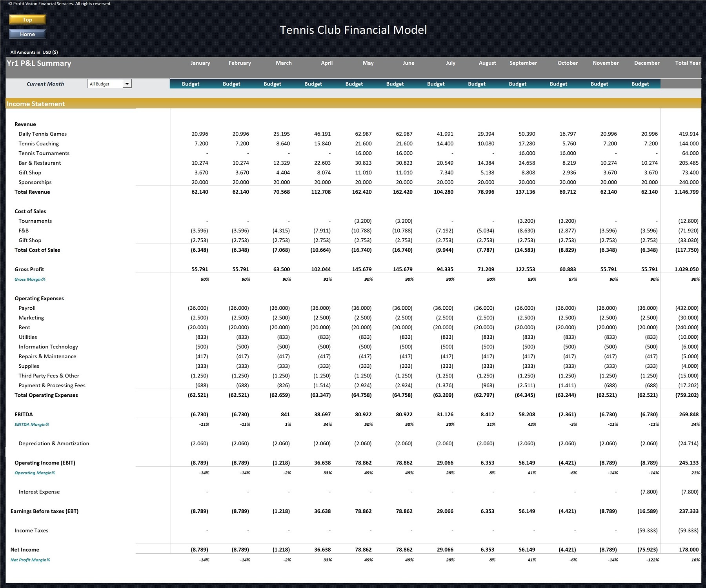Click the EBITDA Margin% label
Viewport: 706px width, 588px height.
(32, 425)
